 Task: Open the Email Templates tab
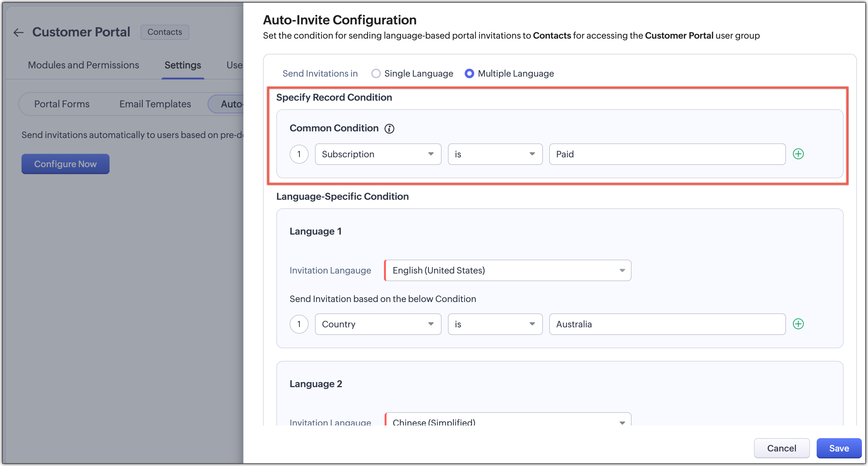155,104
